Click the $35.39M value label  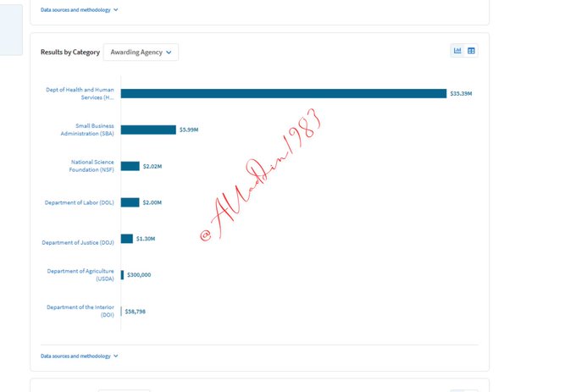pyautogui.click(x=461, y=93)
